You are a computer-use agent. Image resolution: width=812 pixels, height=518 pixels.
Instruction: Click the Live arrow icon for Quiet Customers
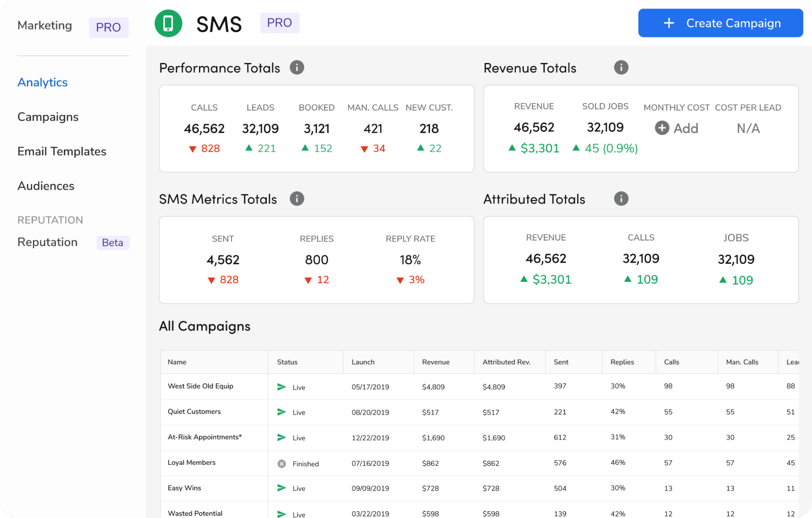(281, 412)
